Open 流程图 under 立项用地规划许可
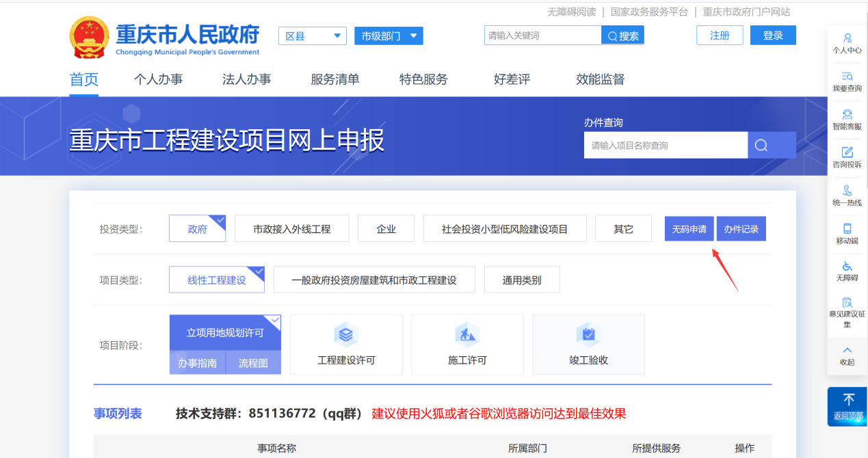The image size is (868, 458). (253, 363)
